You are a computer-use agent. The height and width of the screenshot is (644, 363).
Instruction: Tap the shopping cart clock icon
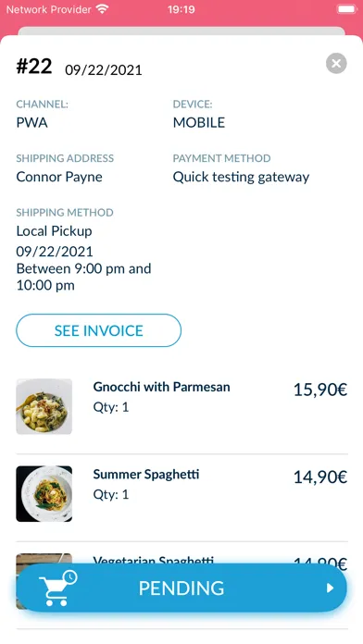pyautogui.click(x=57, y=588)
